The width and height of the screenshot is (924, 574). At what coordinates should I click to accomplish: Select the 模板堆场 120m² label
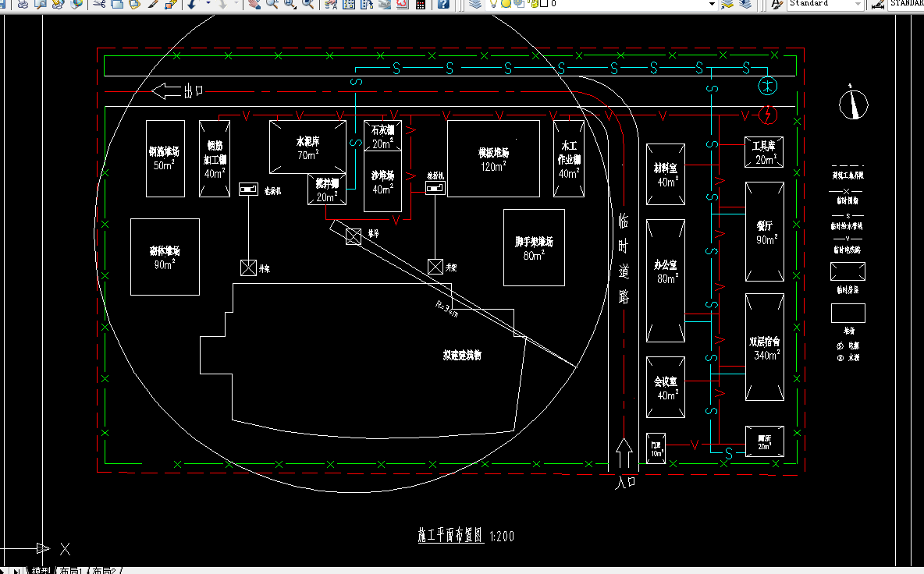pyautogui.click(x=493, y=159)
